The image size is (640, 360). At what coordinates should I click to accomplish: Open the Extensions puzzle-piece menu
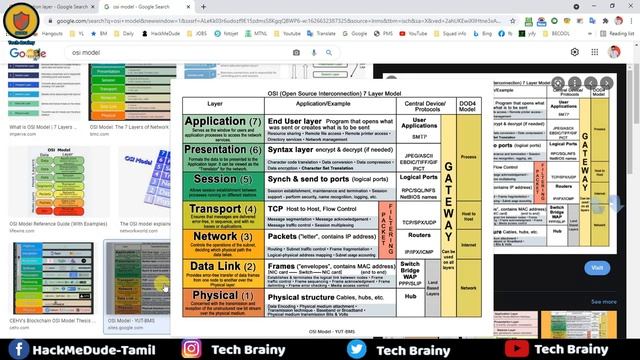click(605, 21)
